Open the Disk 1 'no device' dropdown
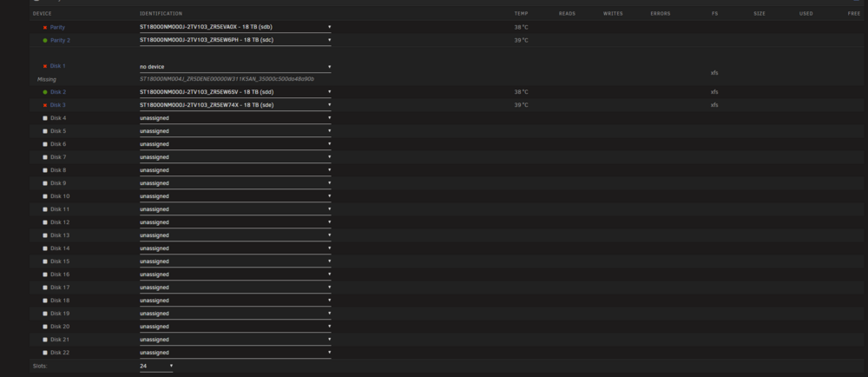868x377 pixels. coord(235,66)
